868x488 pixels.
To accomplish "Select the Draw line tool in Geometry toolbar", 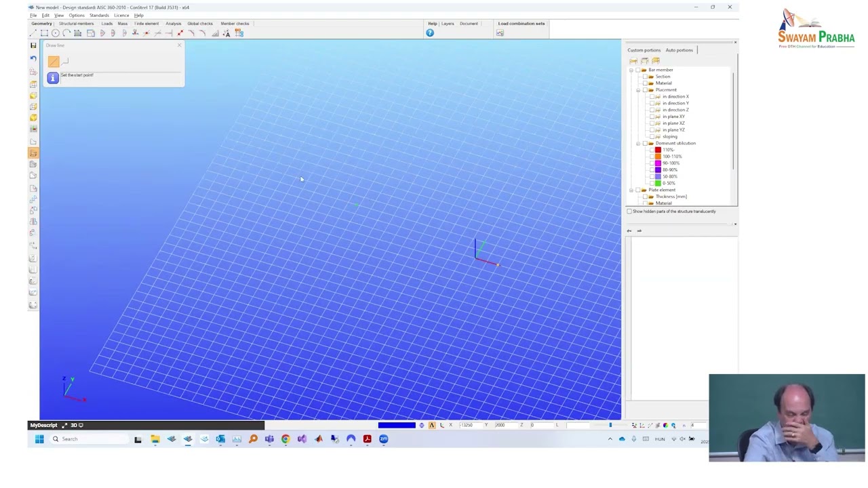I will pos(33,33).
